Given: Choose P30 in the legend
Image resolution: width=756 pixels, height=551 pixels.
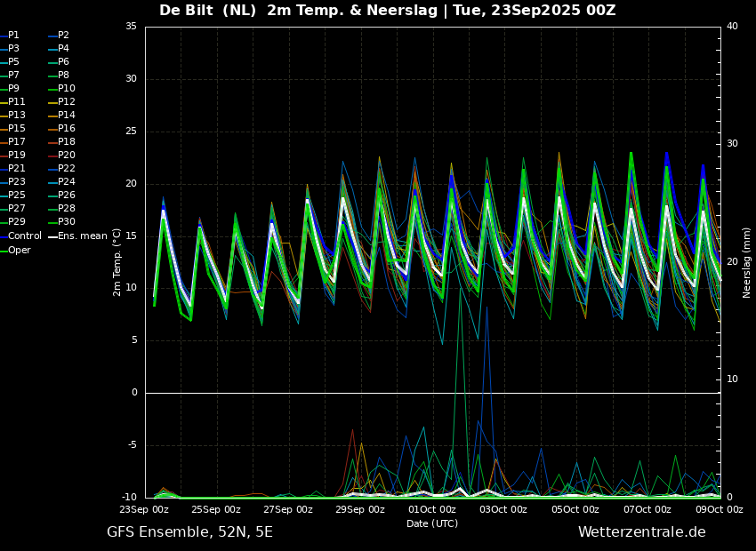Looking at the screenshot, I should point(67,221).
